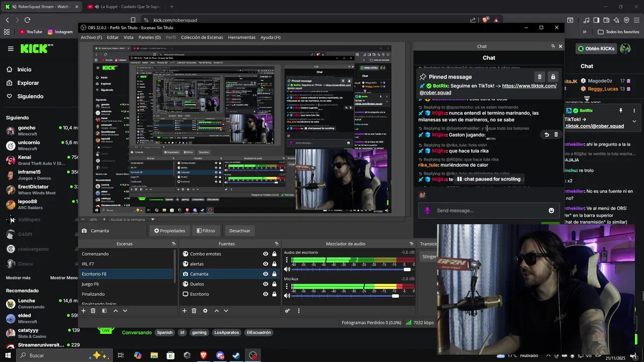Viewport: 644px width, 362px height.
Task: Open Vista menu in OBS
Action: click(128, 37)
